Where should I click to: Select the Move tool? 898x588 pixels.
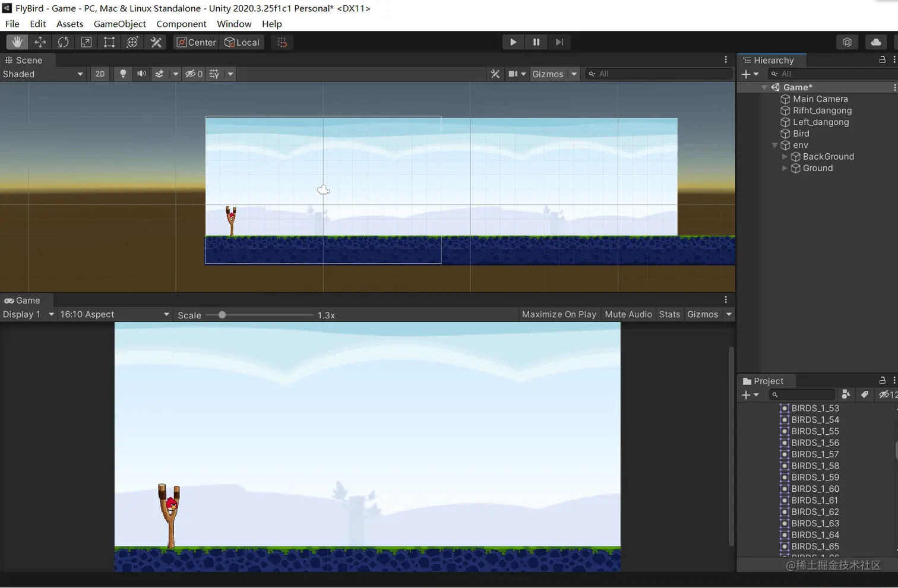[x=40, y=42]
